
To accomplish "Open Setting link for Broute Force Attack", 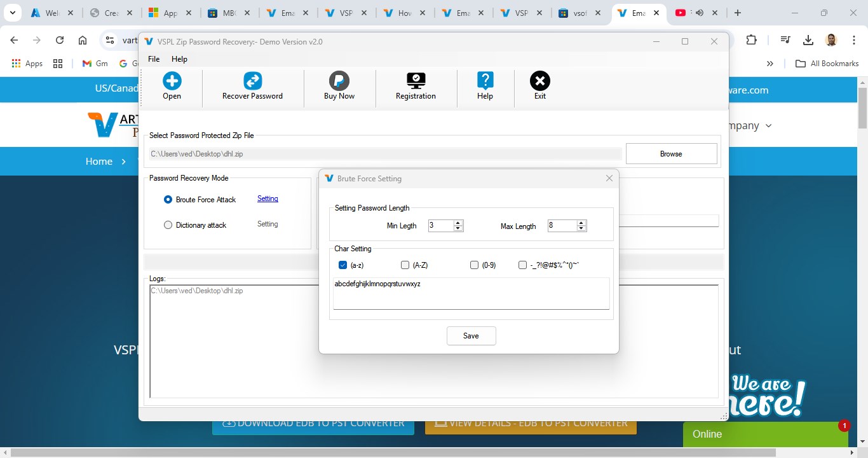I will point(268,198).
